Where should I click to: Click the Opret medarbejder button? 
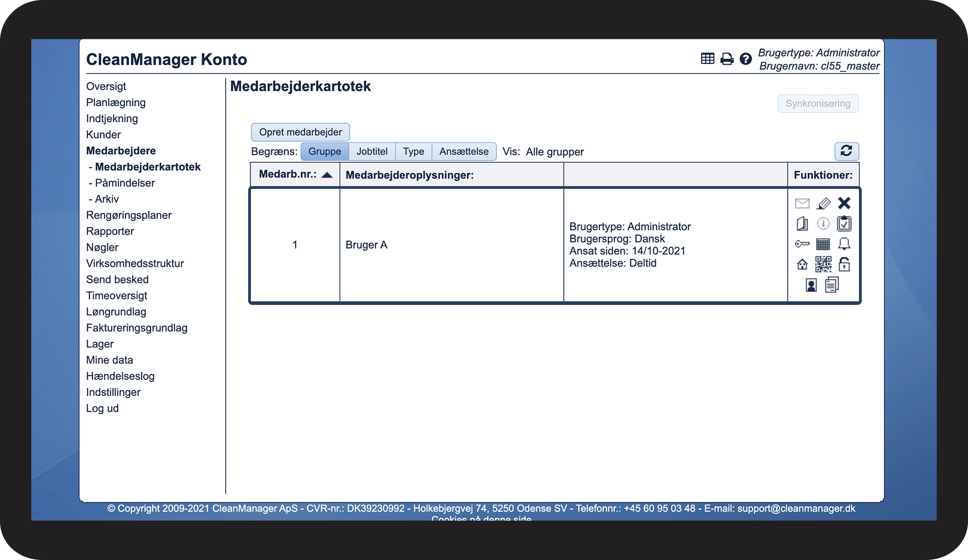(300, 132)
